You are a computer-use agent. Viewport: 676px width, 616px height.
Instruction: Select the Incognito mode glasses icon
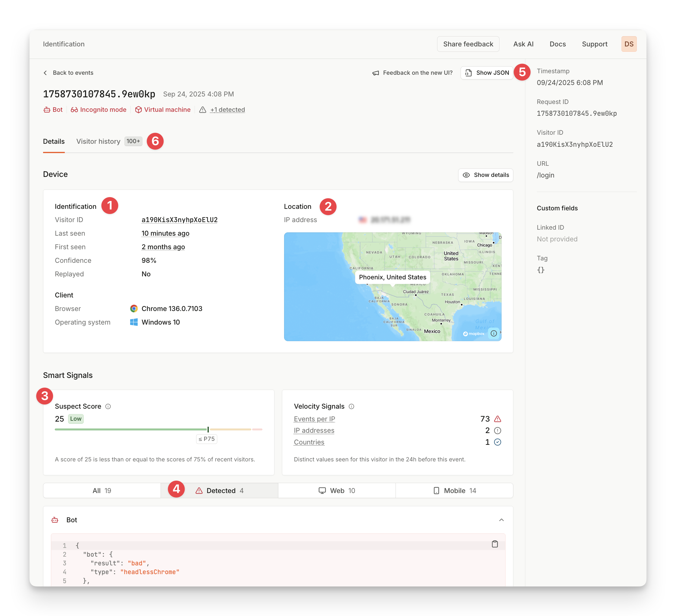(74, 110)
